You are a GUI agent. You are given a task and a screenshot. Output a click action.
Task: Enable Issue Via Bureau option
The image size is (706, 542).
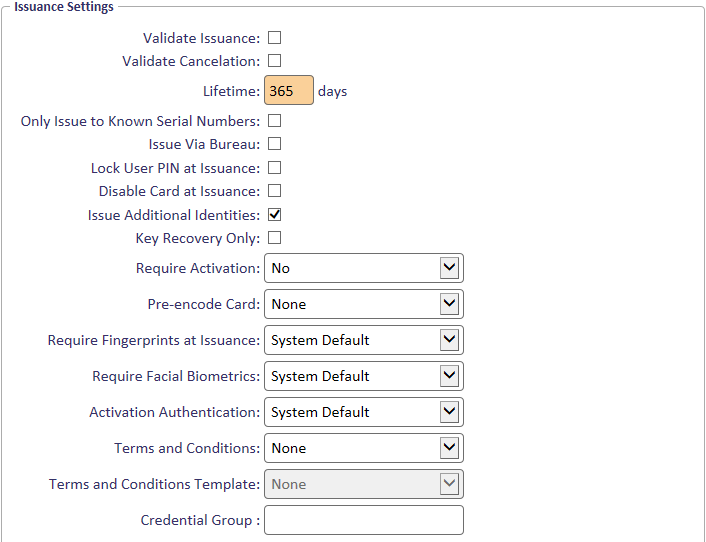pos(275,144)
